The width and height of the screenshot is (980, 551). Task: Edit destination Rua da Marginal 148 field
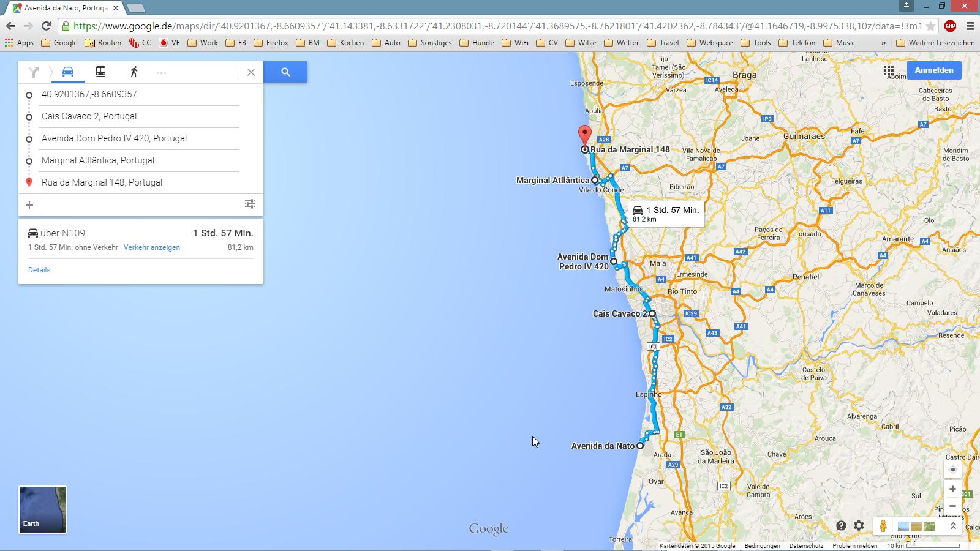click(140, 182)
